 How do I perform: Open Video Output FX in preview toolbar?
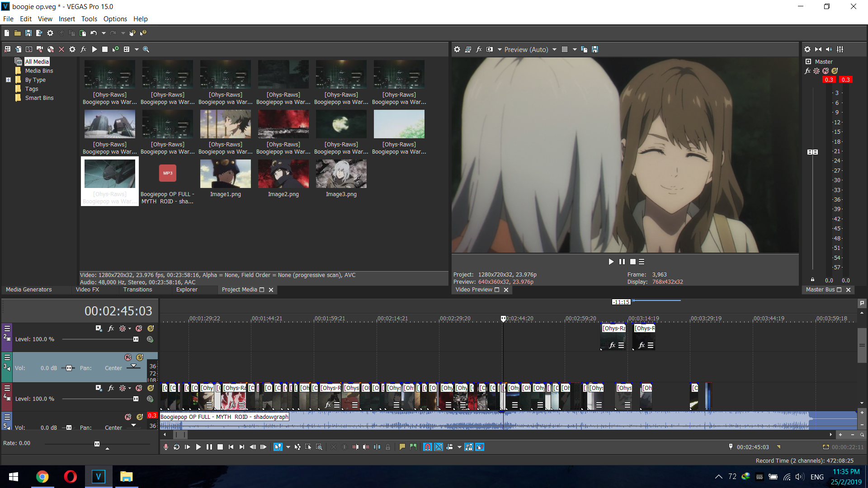coord(479,49)
